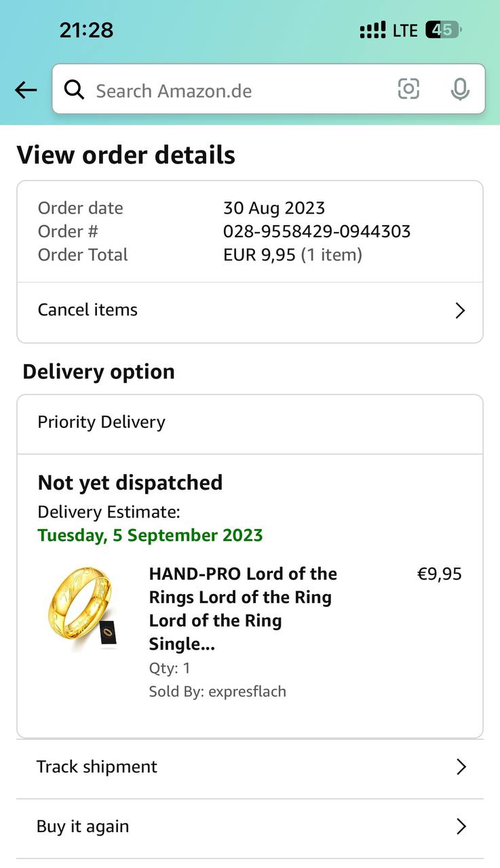Tap the order number 028-9558429-0944303
The width and height of the screenshot is (500, 868).
(317, 231)
